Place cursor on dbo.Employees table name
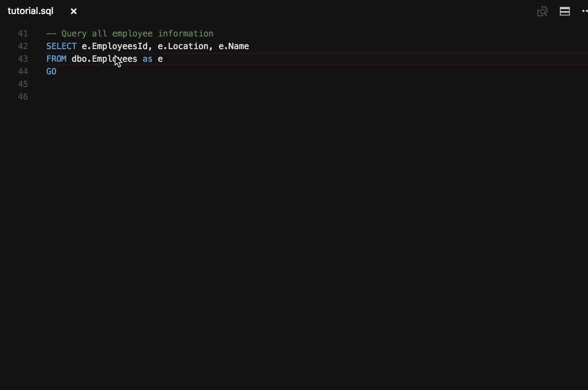This screenshot has width=588, height=390. tap(104, 59)
